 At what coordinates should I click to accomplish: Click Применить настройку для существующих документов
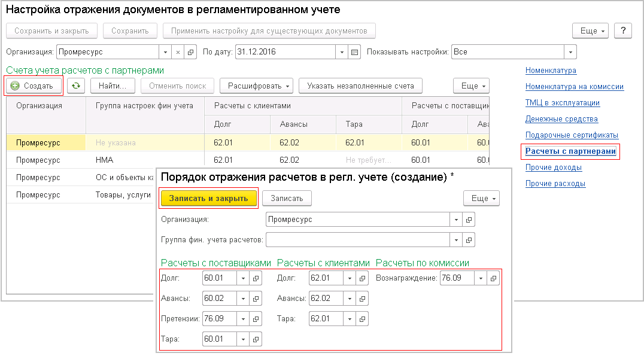point(269,31)
